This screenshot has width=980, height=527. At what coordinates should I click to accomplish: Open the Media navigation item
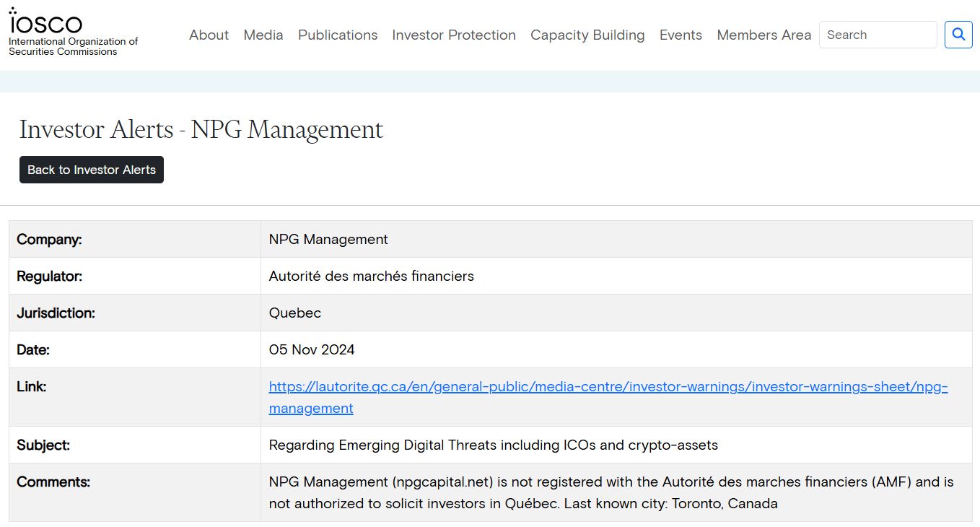click(x=263, y=35)
